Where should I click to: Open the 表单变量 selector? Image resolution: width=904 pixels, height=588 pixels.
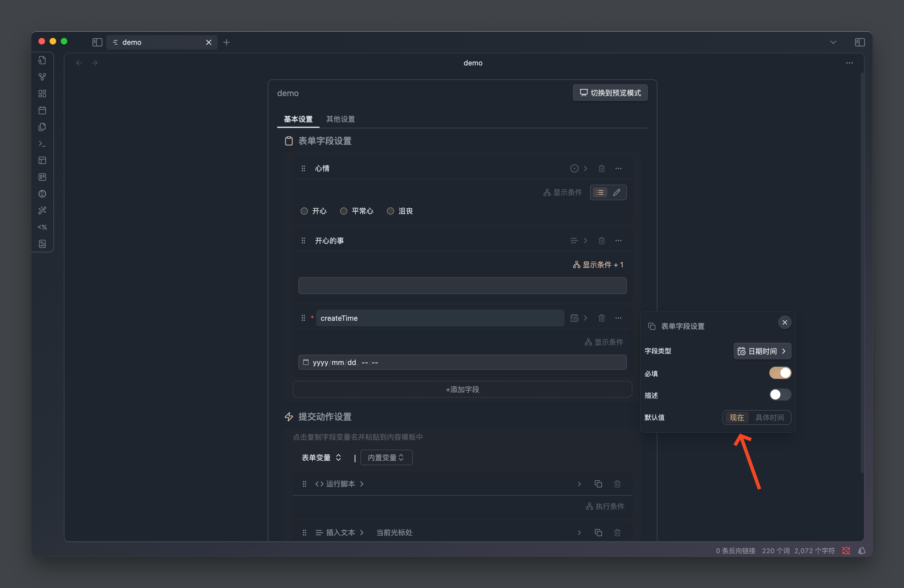tap(321, 458)
